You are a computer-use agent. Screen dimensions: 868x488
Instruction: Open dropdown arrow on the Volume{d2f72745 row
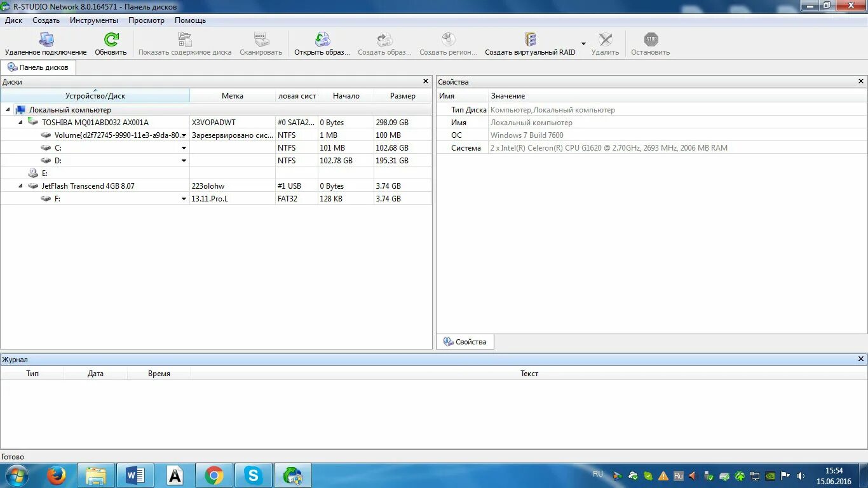point(184,135)
